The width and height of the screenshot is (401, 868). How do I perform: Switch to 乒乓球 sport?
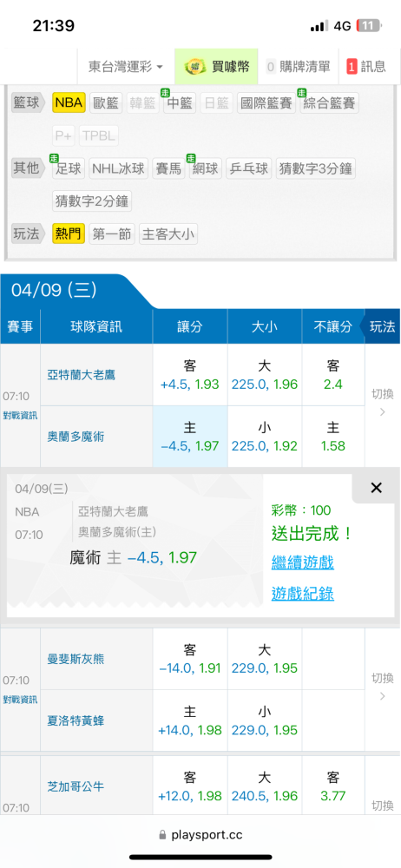tap(249, 168)
